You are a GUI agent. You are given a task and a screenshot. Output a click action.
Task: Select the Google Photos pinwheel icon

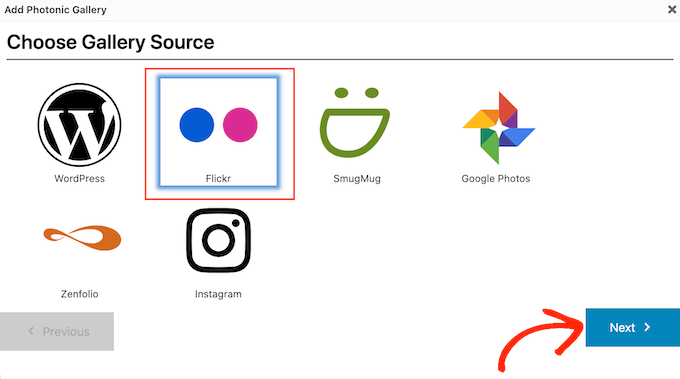coord(499,128)
